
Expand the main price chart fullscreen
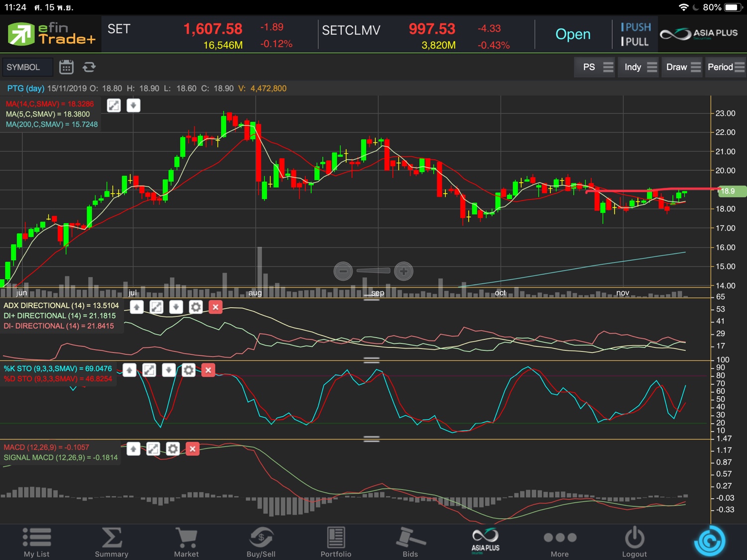[x=114, y=106]
